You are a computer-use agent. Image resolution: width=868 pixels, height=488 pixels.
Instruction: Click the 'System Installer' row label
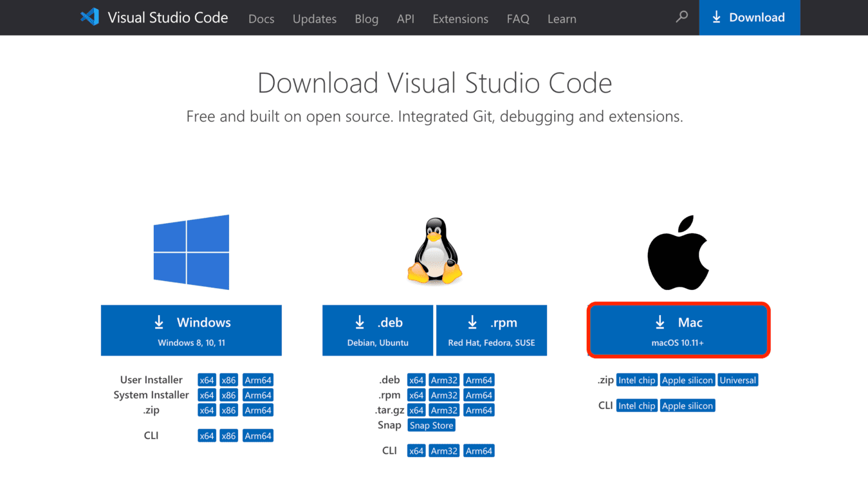point(151,395)
